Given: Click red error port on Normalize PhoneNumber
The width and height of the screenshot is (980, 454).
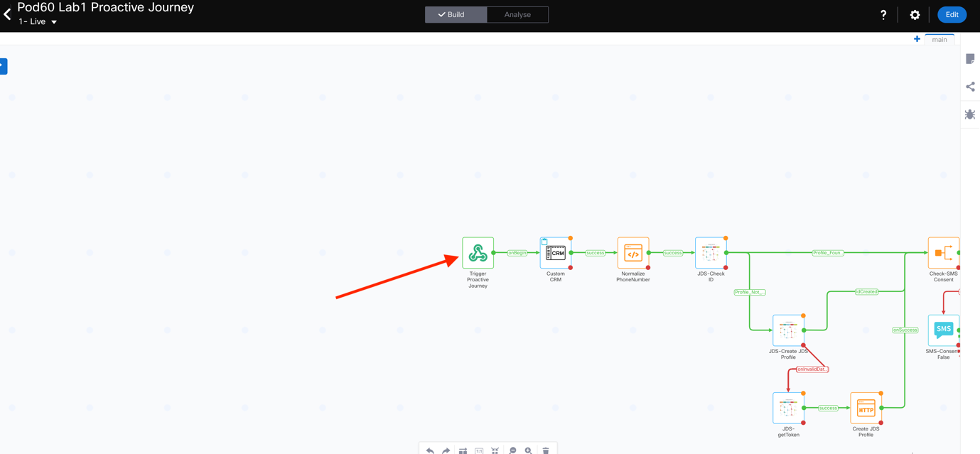Looking at the screenshot, I should point(648,268).
